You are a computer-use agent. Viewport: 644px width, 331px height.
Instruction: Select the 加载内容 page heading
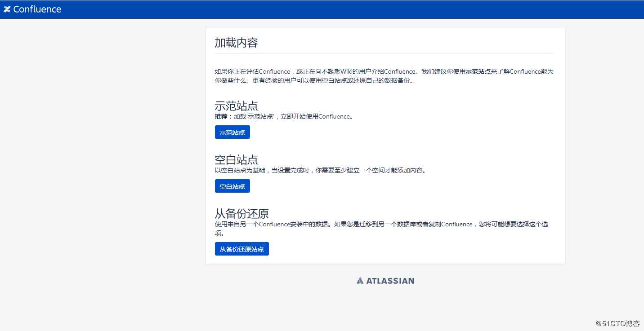coord(236,43)
